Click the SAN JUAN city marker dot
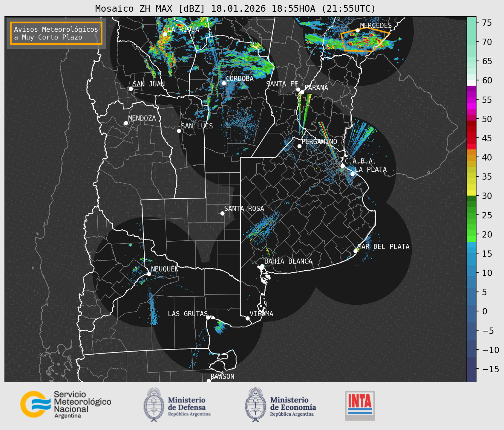 click(131, 89)
